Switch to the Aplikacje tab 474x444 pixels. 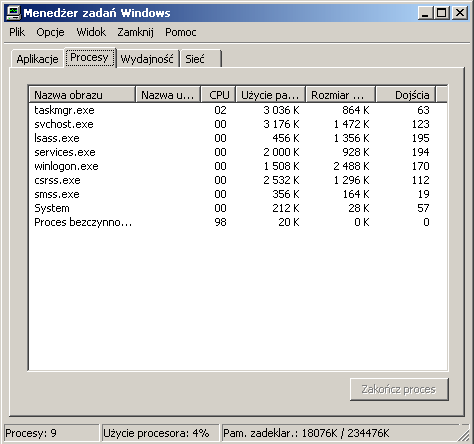[37, 59]
